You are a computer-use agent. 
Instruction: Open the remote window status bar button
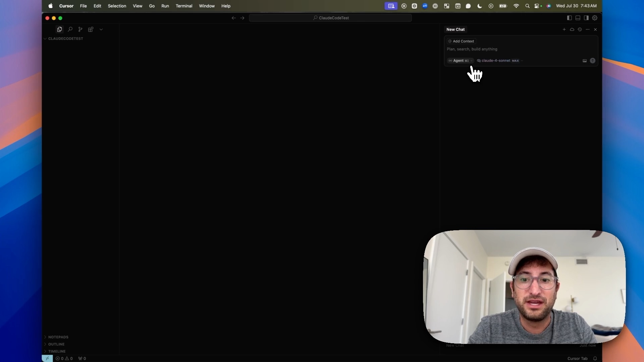pyautogui.click(x=47, y=358)
